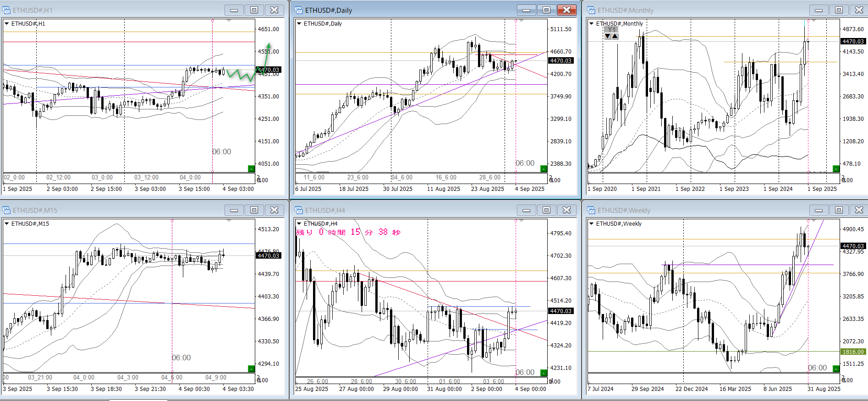This screenshot has width=868, height=401.
Task: Toggle the green minus box on Weekly chart
Action: 836,368
